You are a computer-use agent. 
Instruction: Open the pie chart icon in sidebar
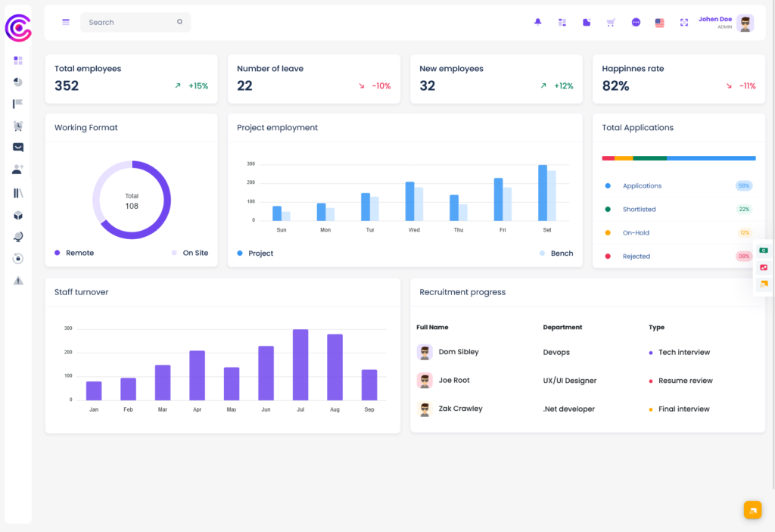tap(17, 82)
